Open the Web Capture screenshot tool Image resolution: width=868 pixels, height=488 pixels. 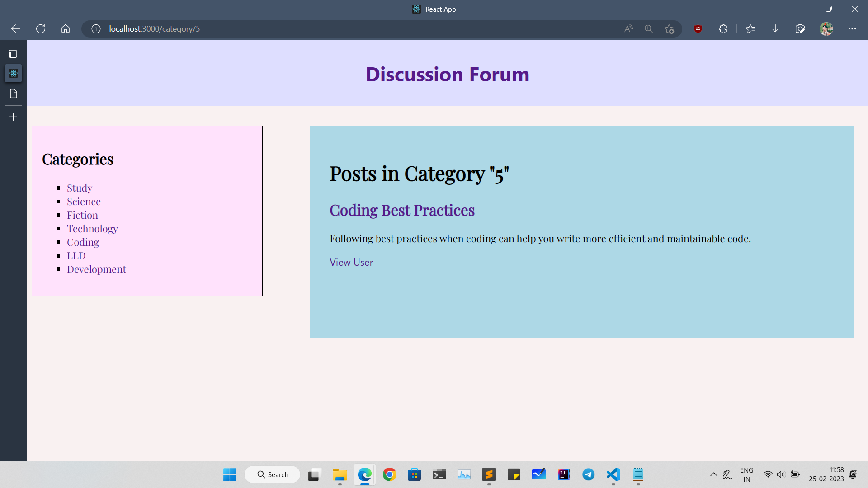pos(800,29)
